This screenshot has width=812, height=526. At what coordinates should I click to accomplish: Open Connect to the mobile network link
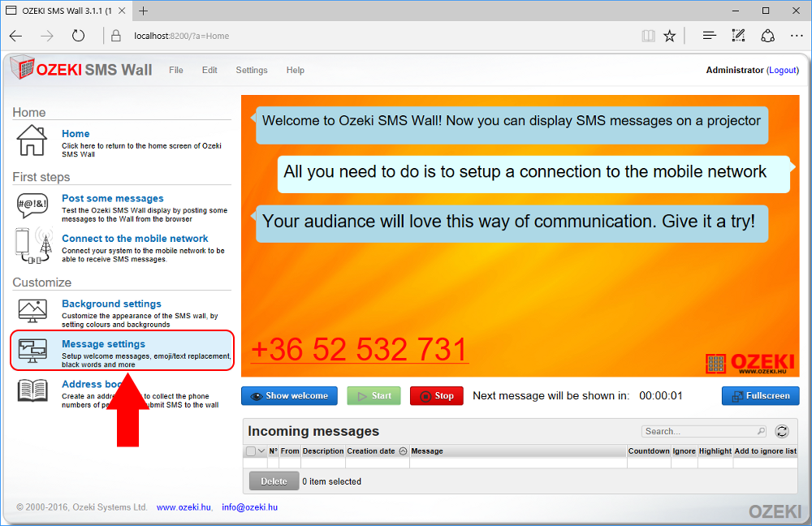[x=135, y=238]
